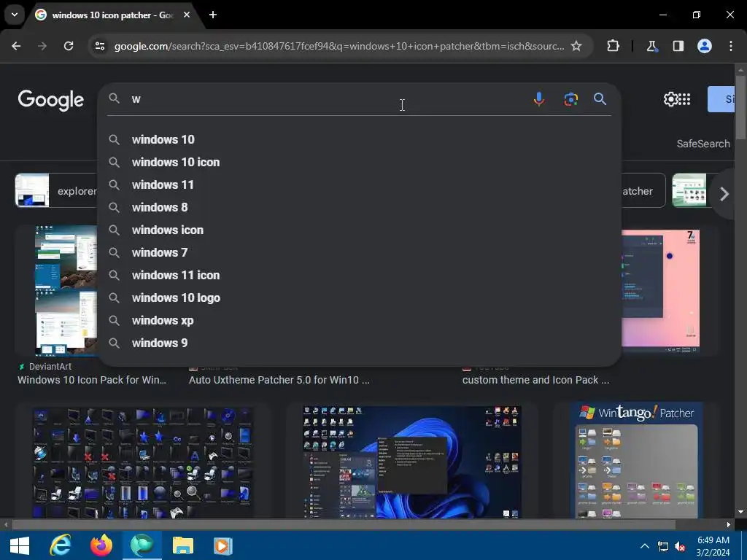
Task: Open File Explorer from taskbar
Action: click(182, 545)
